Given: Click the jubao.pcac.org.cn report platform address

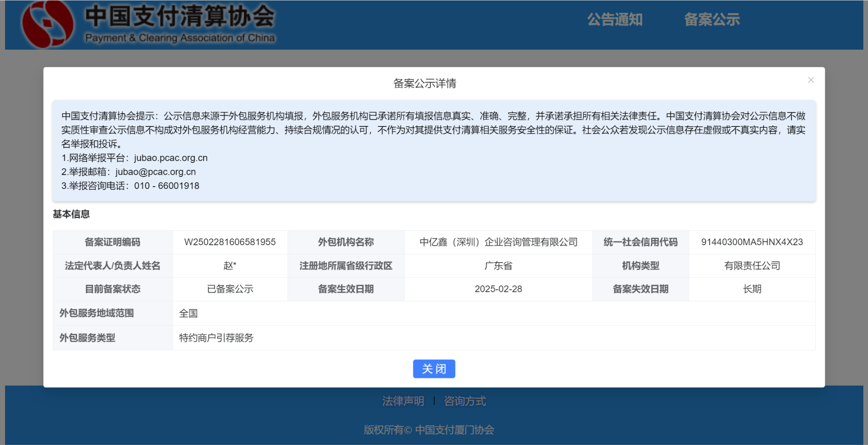Looking at the screenshot, I should coord(171,158).
